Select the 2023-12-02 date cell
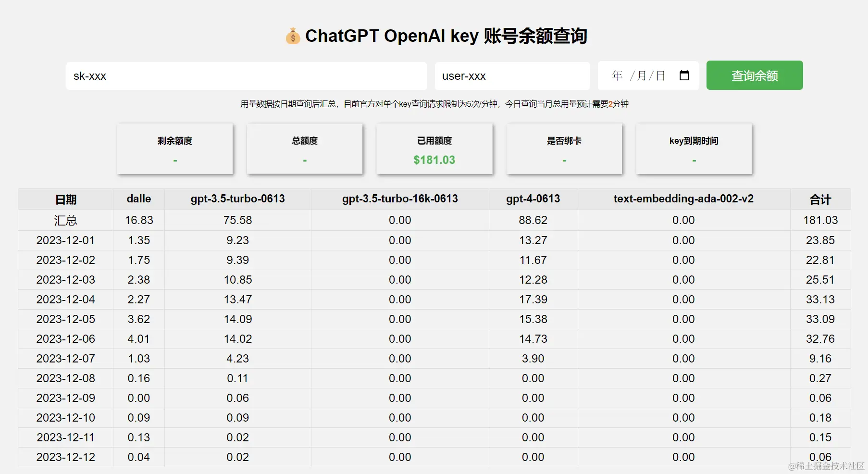 (x=66, y=260)
